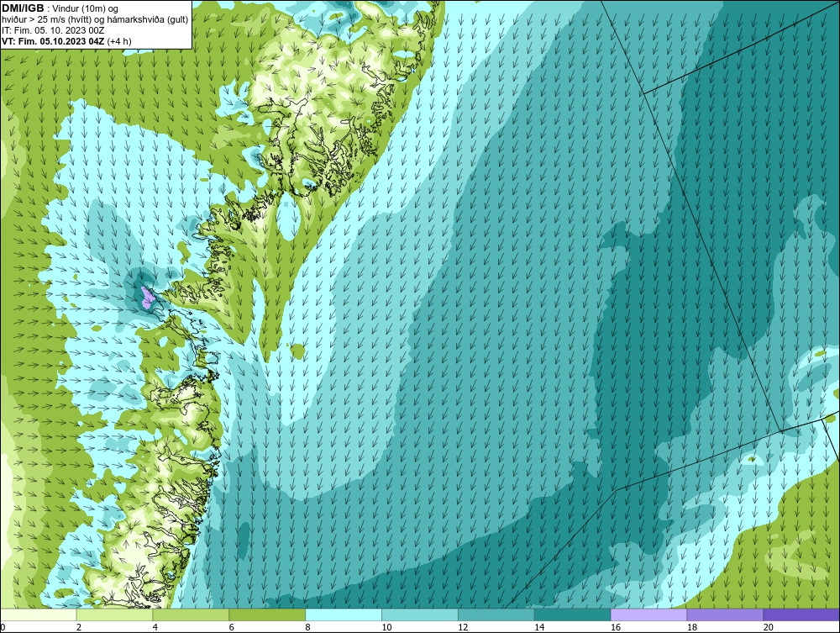Viewport: 840px width, 633px height.
Task: Click the "(+4 h)" forecast offset text
Action: point(119,41)
